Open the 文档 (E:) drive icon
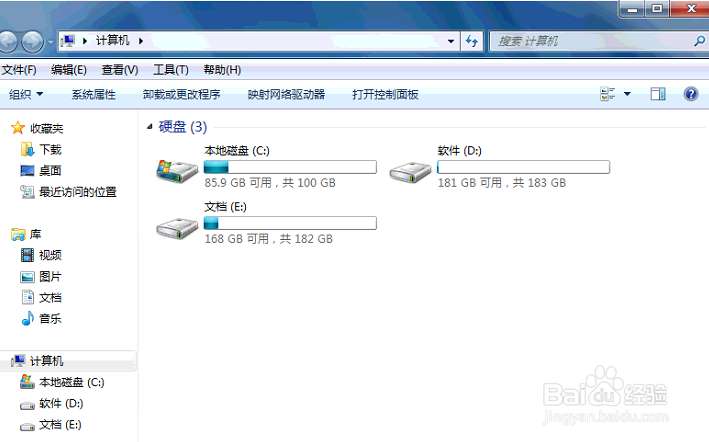Viewport: 709px width, 442px height. (x=177, y=228)
